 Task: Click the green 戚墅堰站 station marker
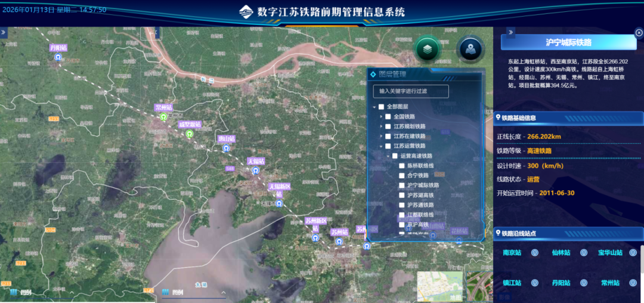click(x=190, y=133)
